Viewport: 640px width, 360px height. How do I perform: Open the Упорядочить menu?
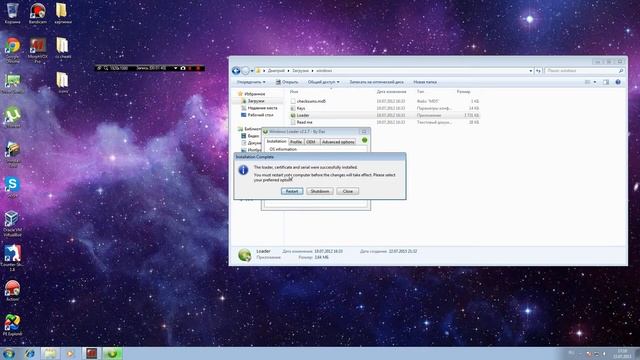click(x=251, y=82)
